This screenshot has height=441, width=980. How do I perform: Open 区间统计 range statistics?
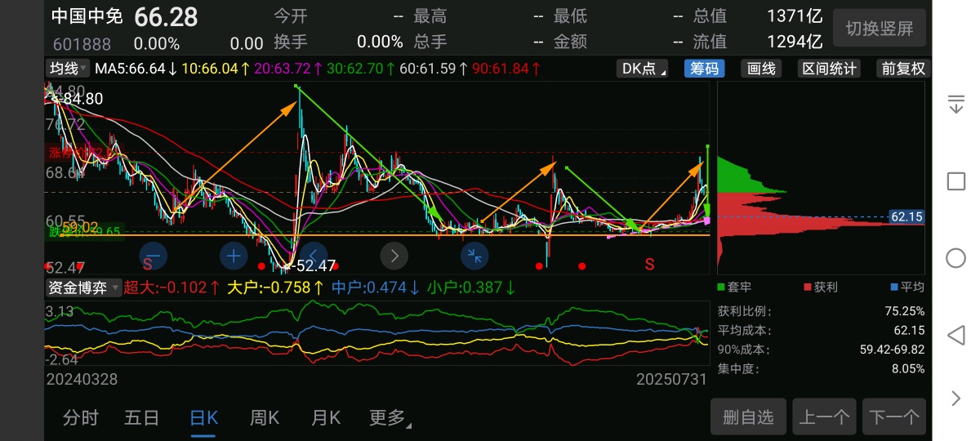[x=829, y=69]
